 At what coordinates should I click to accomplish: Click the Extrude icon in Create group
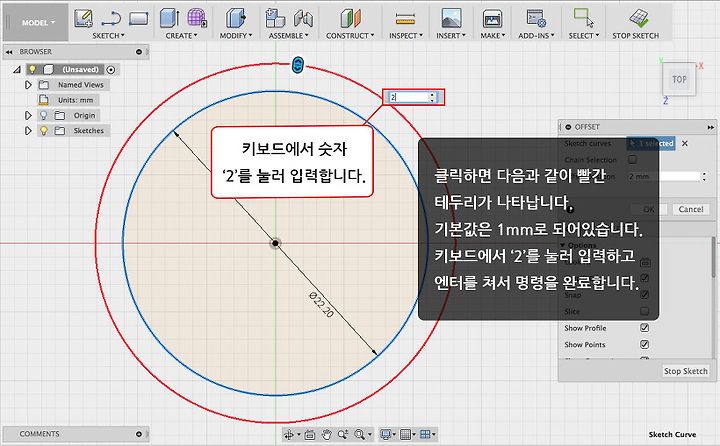(169, 18)
